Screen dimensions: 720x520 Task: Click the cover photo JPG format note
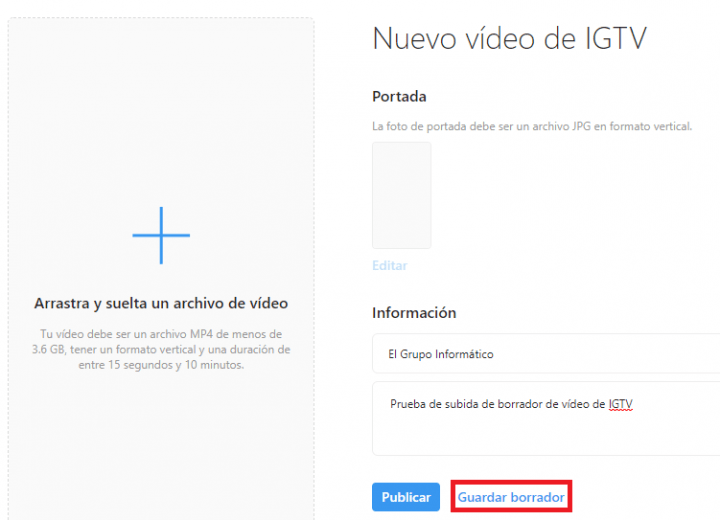click(532, 126)
